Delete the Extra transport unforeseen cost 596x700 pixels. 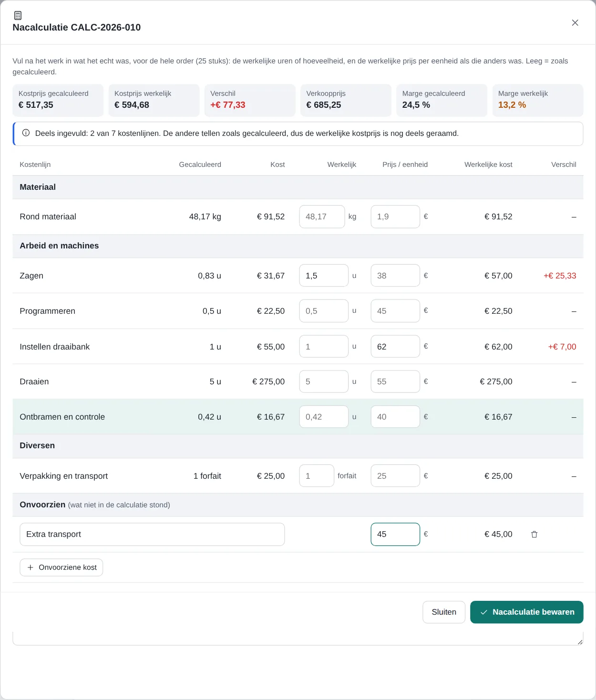pos(534,534)
